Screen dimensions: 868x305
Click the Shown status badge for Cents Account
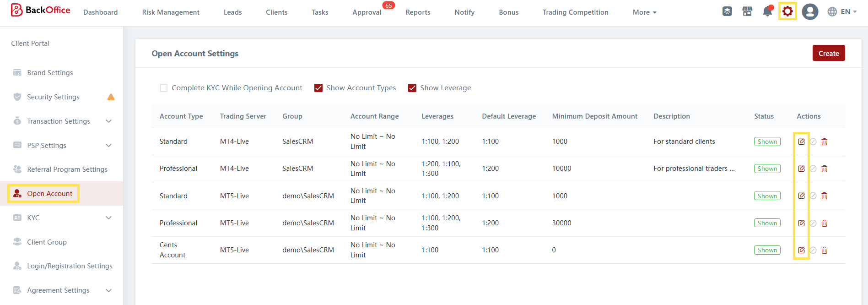click(x=767, y=250)
